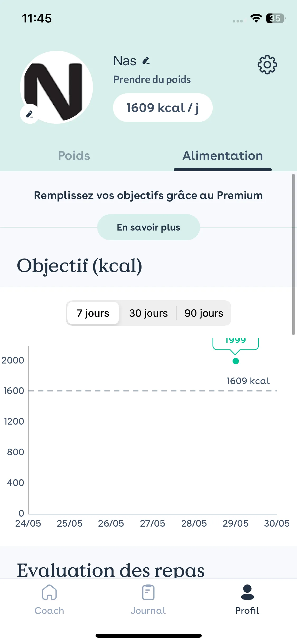This screenshot has width=297, height=644.
Task: Tap the profile avatar with letter N
Action: tap(56, 87)
